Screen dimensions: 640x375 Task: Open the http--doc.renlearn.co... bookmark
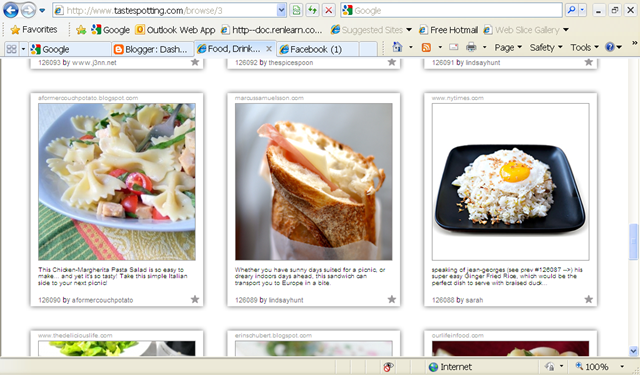pyautogui.click(x=272, y=30)
